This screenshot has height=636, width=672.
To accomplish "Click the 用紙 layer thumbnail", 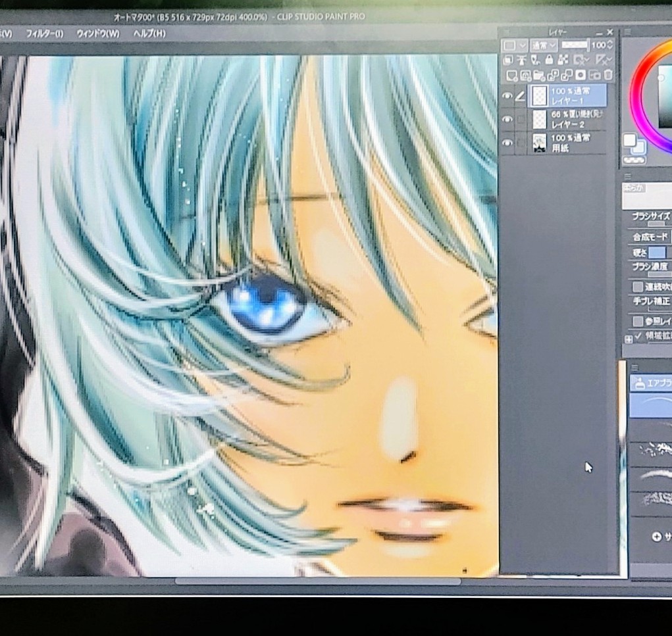I will coord(539,143).
